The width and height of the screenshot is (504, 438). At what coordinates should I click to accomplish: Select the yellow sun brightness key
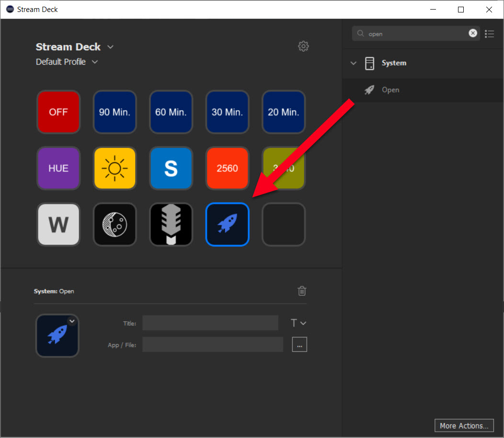115,168
